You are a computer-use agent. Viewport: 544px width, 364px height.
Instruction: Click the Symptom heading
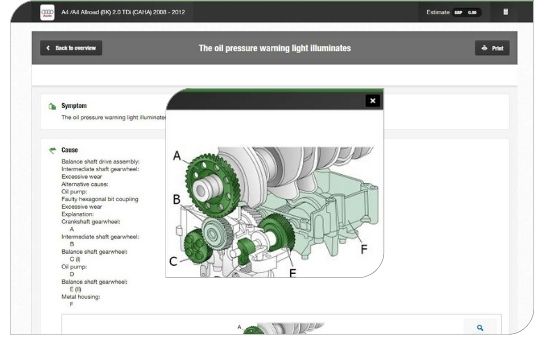click(74, 106)
